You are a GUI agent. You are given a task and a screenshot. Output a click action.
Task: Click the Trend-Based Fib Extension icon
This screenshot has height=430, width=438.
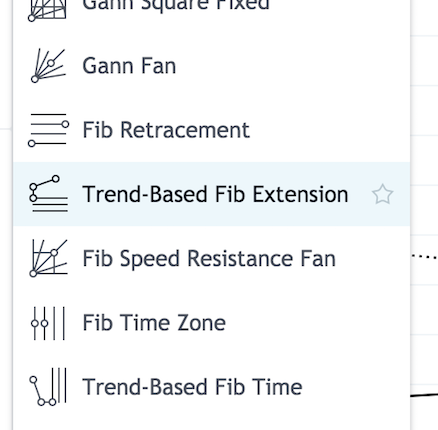[48, 194]
